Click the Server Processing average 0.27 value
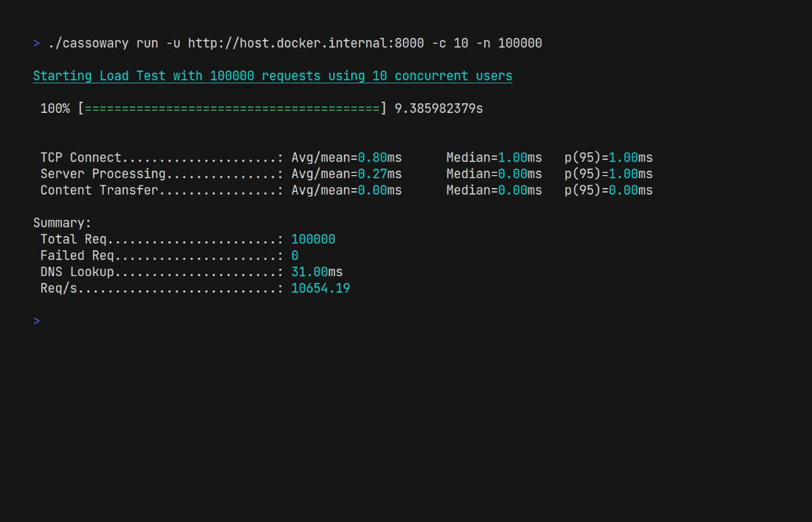The width and height of the screenshot is (812, 522). coord(372,174)
